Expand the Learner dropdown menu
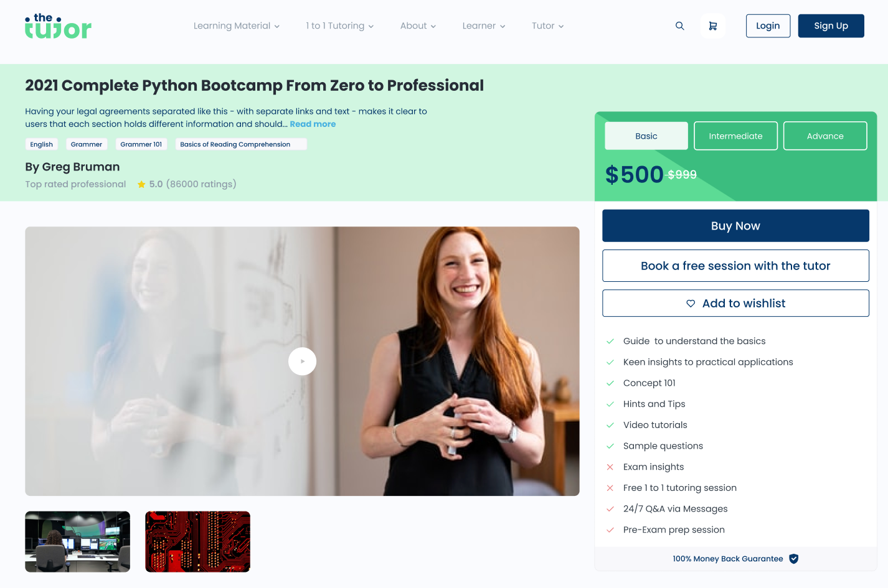888x588 pixels. coord(483,26)
